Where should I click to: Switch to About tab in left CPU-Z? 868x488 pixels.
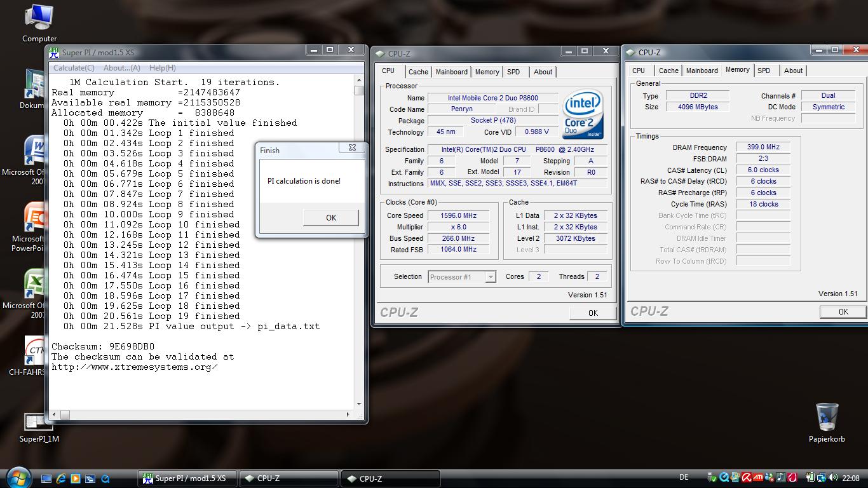point(543,72)
